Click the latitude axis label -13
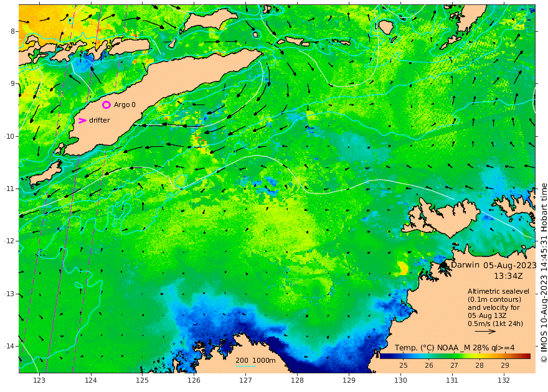Screen dimensions: 548x392 [9, 294]
